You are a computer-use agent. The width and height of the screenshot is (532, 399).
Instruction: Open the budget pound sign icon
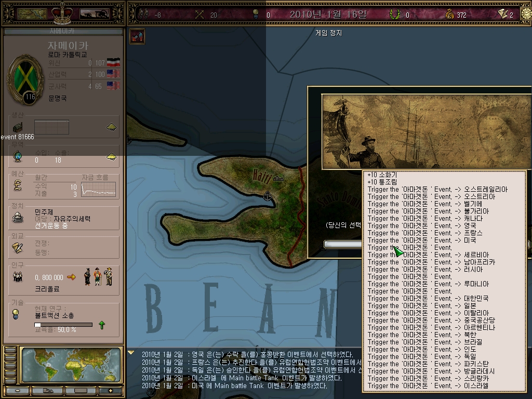tap(18, 185)
